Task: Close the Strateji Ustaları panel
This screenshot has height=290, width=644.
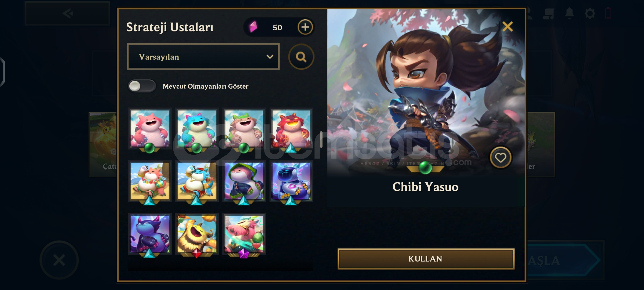Action: click(507, 27)
